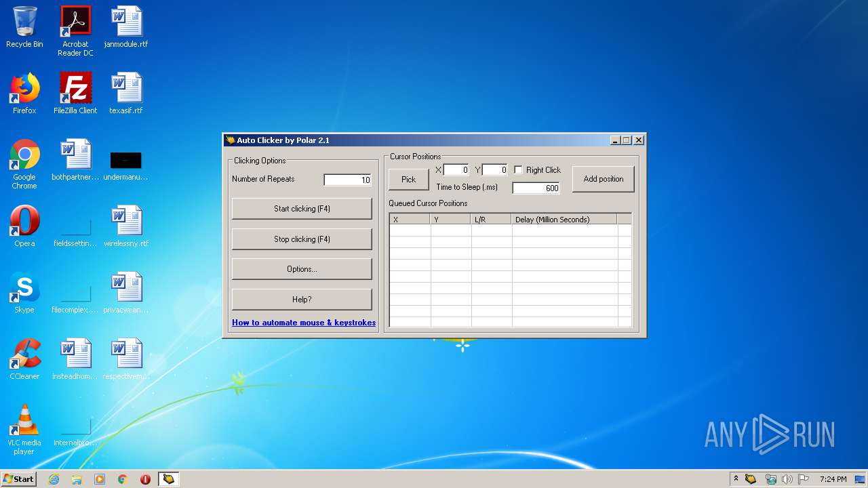Viewport: 868px width, 488px height.
Task: Click the L/R column header
Action: (491, 219)
